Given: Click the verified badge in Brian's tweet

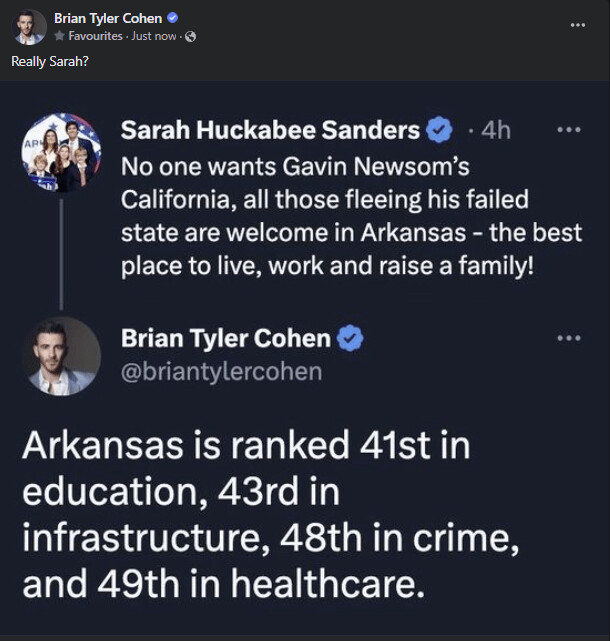Looking at the screenshot, I should pyautogui.click(x=350, y=339).
